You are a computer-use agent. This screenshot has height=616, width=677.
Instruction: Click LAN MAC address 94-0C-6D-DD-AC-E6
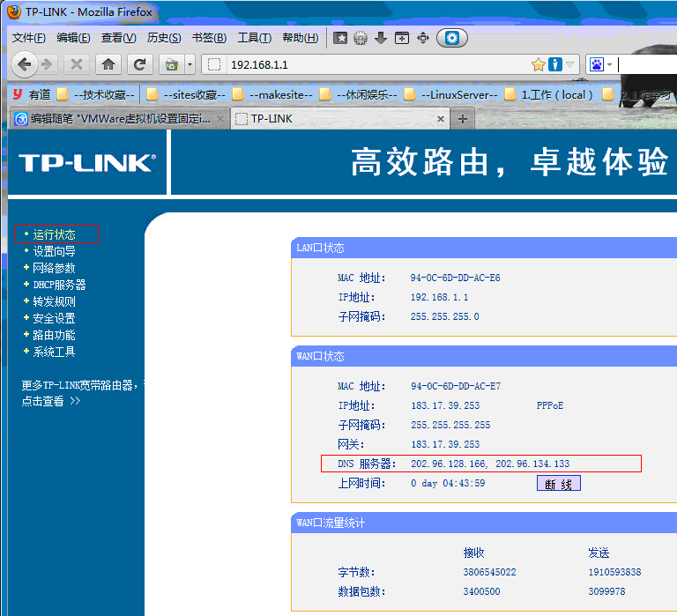455,278
